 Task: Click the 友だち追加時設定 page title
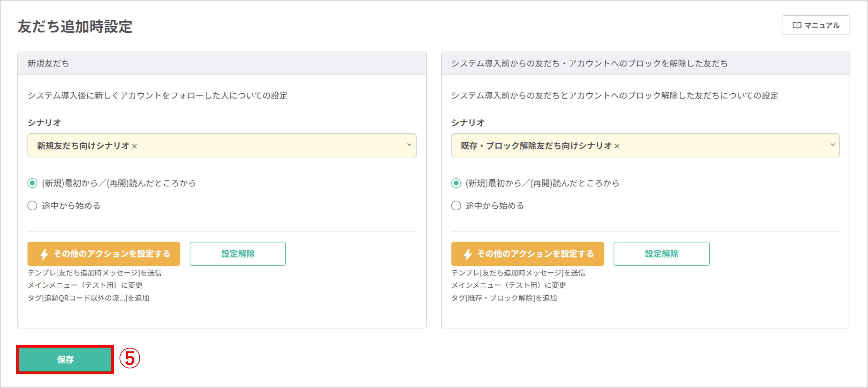[x=75, y=26]
